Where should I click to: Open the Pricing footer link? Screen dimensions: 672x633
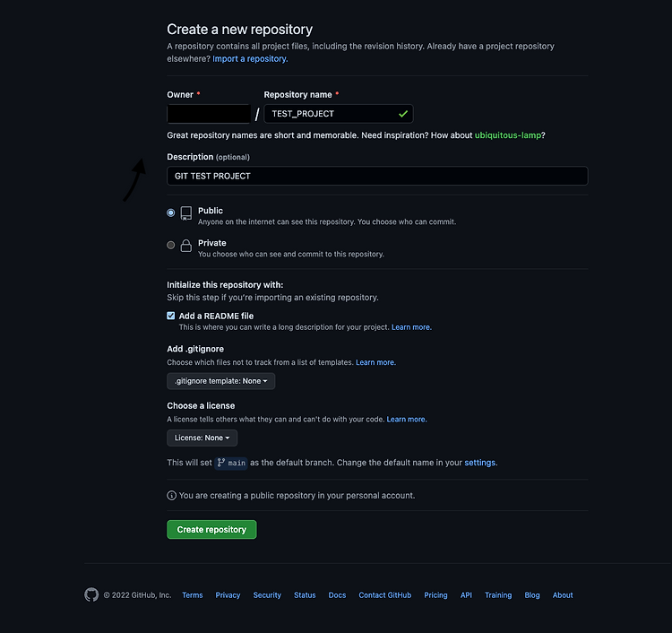(435, 594)
